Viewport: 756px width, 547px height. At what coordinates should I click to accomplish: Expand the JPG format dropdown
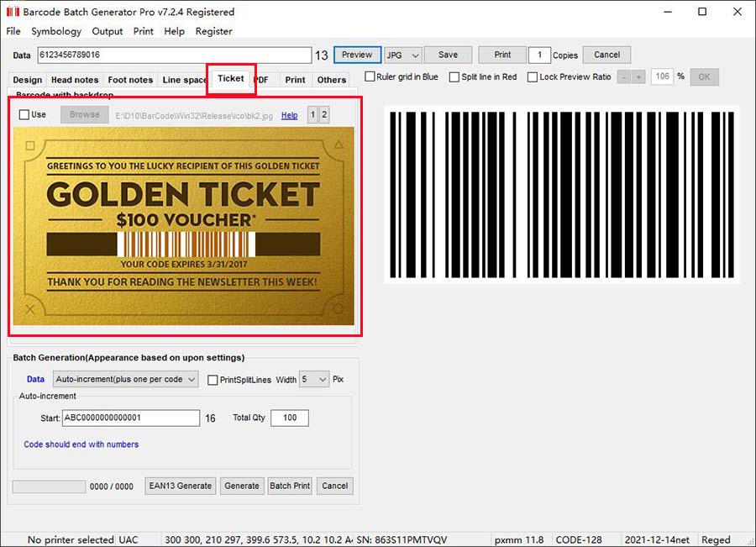403,55
